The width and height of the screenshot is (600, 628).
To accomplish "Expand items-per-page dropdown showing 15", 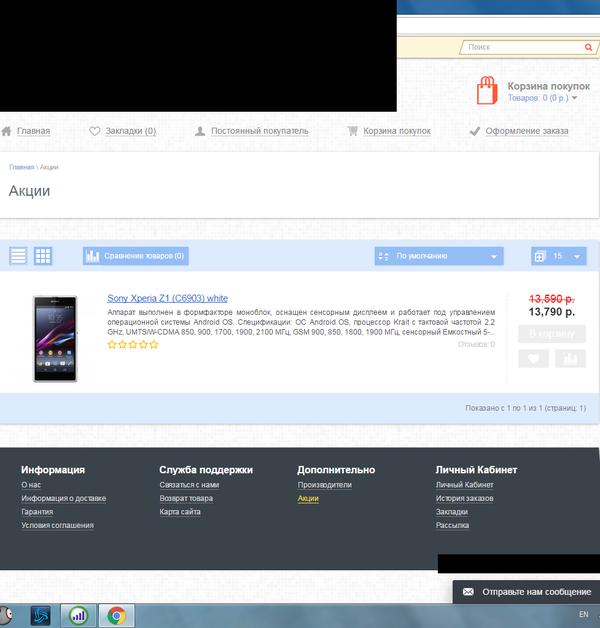I will (x=559, y=257).
